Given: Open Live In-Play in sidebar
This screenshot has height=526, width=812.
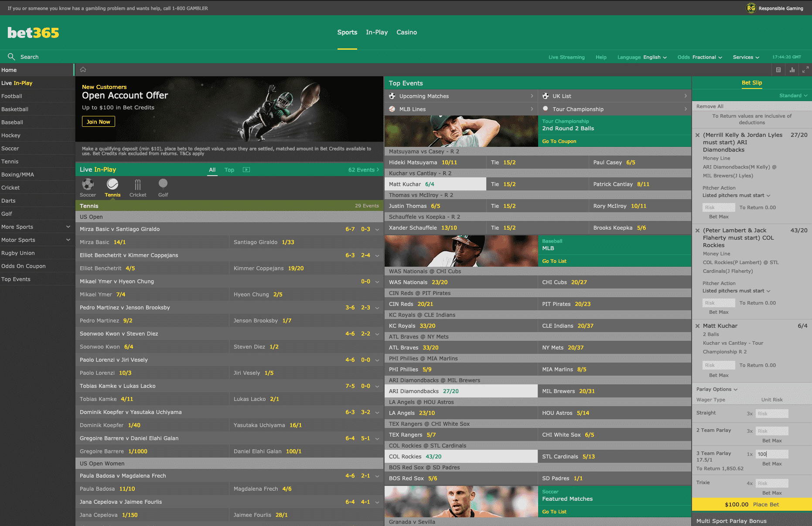Looking at the screenshot, I should [37, 83].
